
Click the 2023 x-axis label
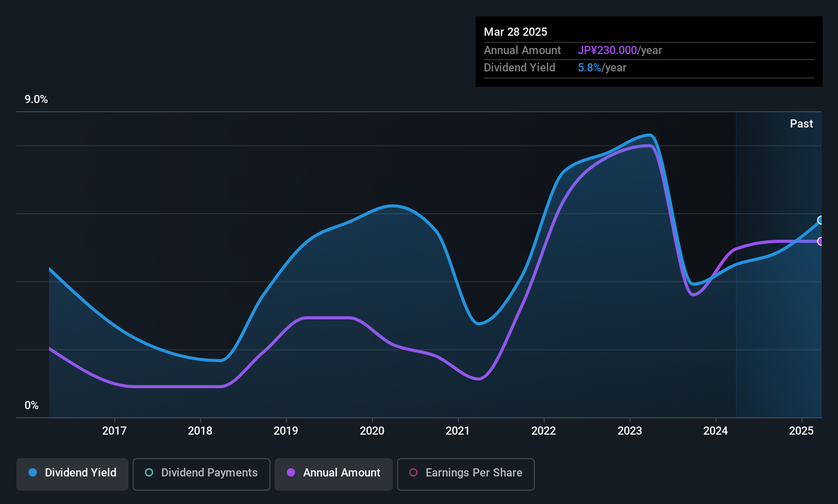coord(630,431)
